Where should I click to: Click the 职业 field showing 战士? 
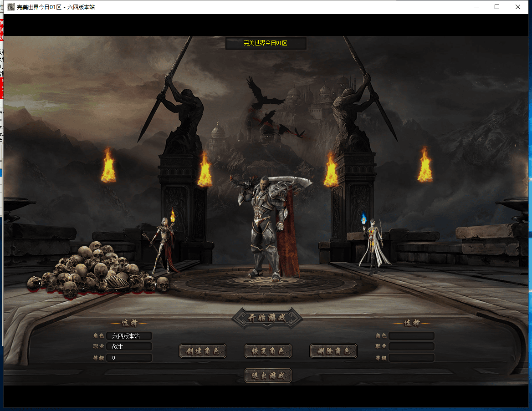click(129, 346)
